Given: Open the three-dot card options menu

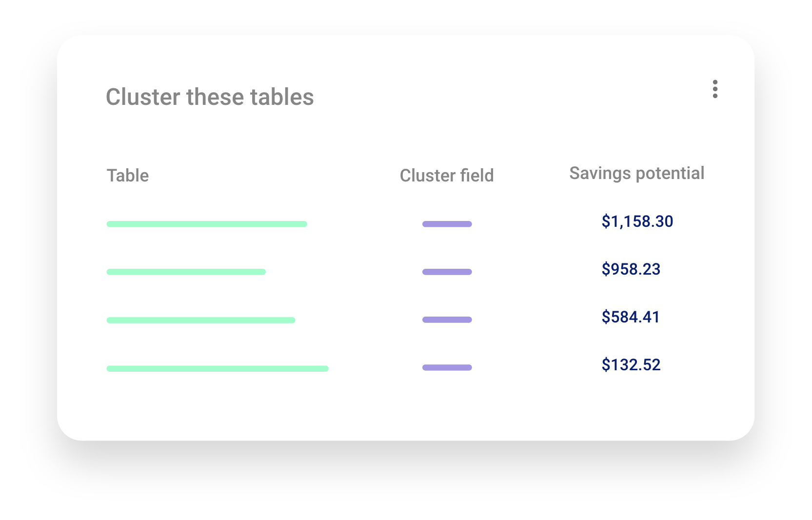Looking at the screenshot, I should (715, 89).
